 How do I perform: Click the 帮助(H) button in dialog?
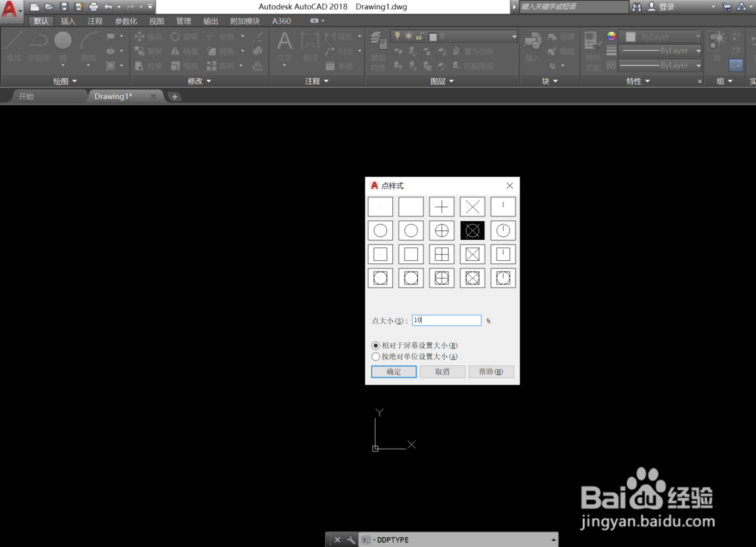pyautogui.click(x=491, y=371)
